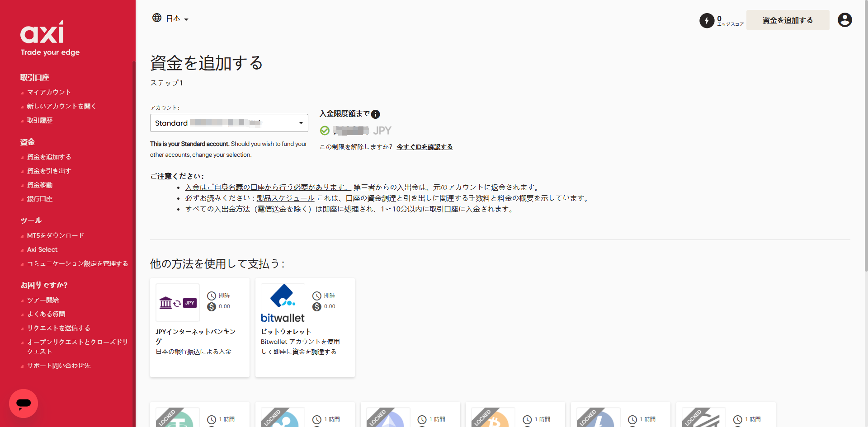This screenshot has height=427, width=868.
Task: Open the live chat bubble icon
Action: pyautogui.click(x=24, y=403)
